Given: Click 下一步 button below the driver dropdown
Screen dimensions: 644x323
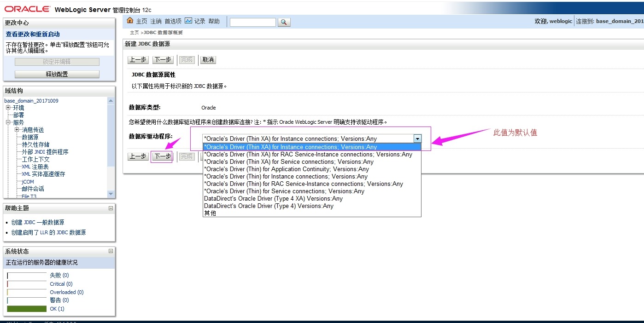Looking at the screenshot, I should point(163,156).
